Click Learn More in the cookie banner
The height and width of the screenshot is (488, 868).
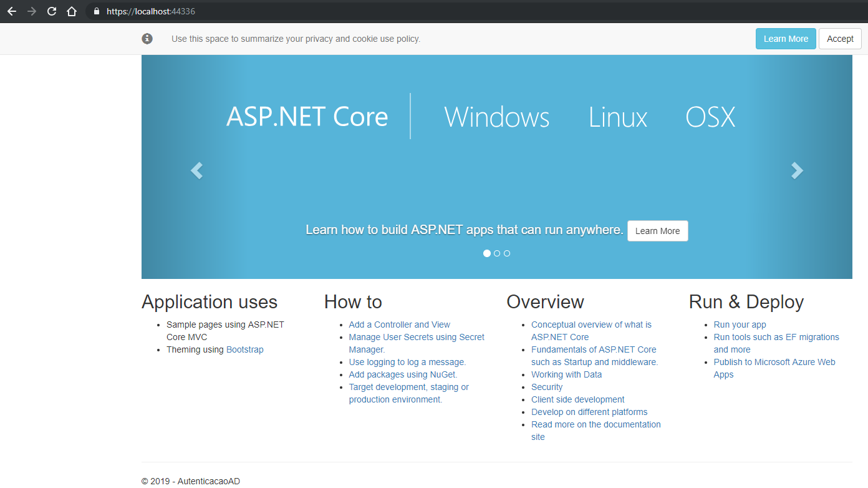tap(785, 39)
